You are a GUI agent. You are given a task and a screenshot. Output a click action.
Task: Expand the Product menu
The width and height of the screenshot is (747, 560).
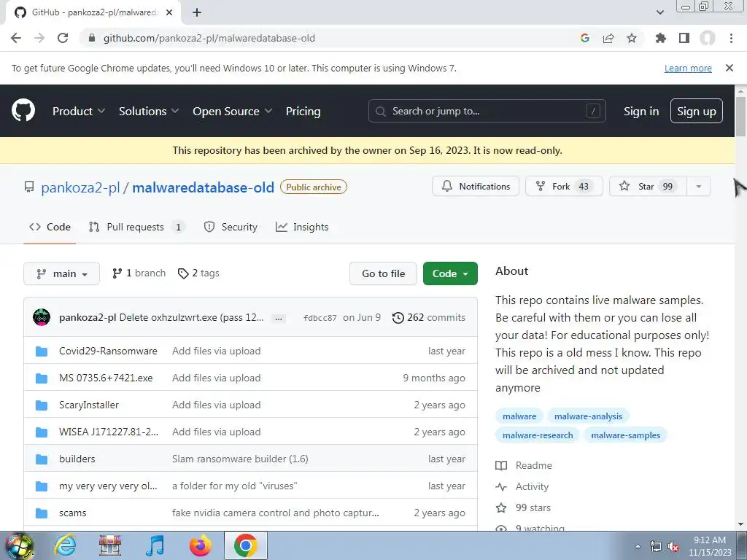[79, 111]
